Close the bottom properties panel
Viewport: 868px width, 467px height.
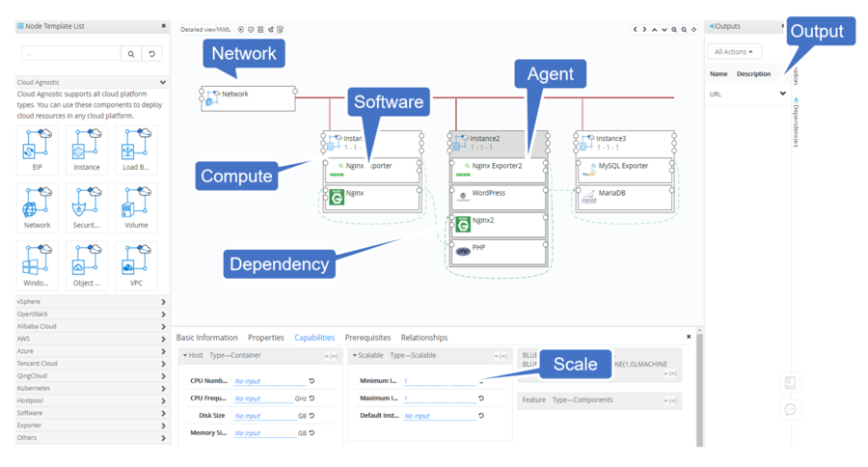[x=689, y=337]
